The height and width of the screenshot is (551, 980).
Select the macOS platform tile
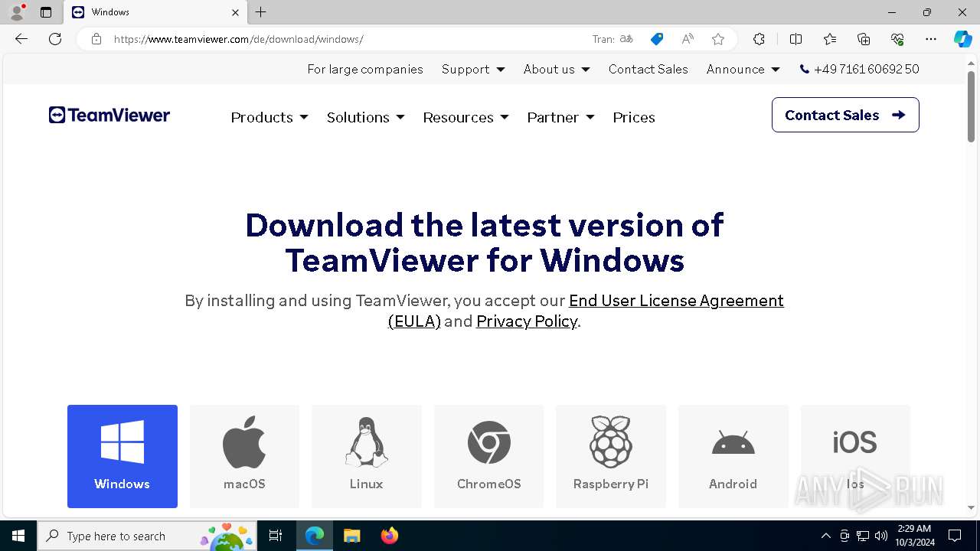[x=244, y=456]
